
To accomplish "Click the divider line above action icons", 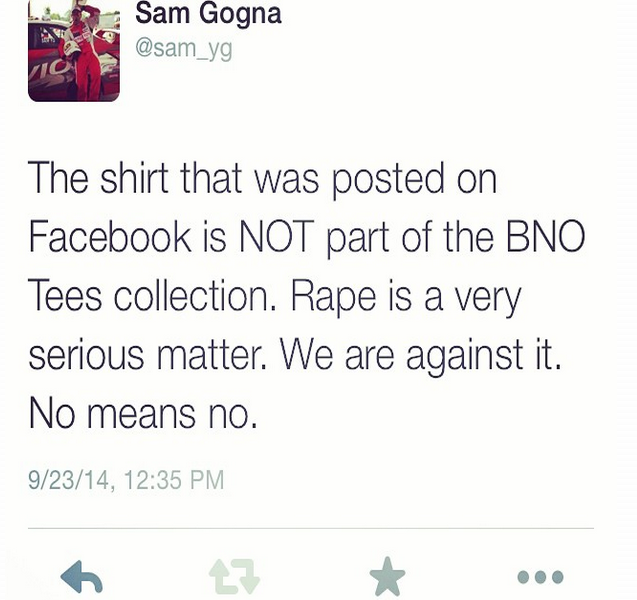I will 311,529.
